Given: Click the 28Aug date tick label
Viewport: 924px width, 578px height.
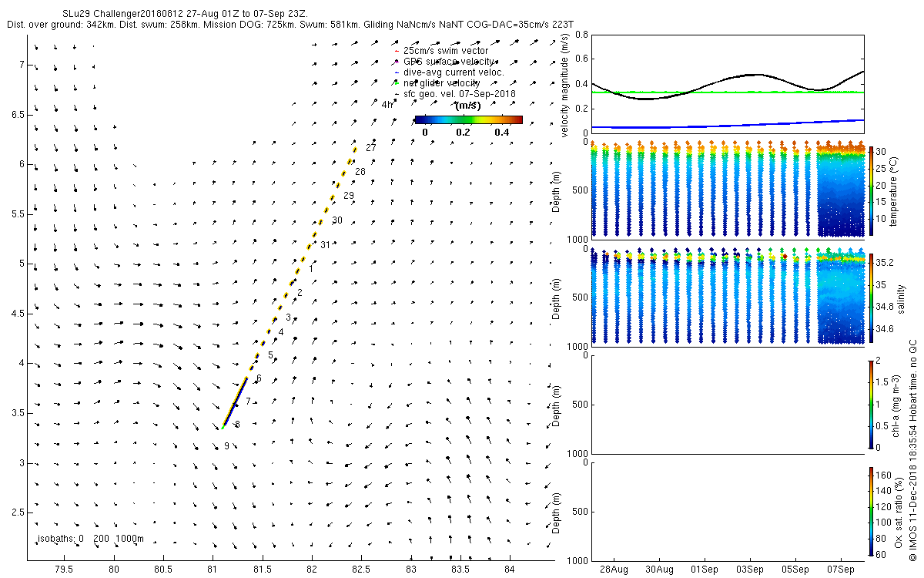Looking at the screenshot, I should 615,570.
